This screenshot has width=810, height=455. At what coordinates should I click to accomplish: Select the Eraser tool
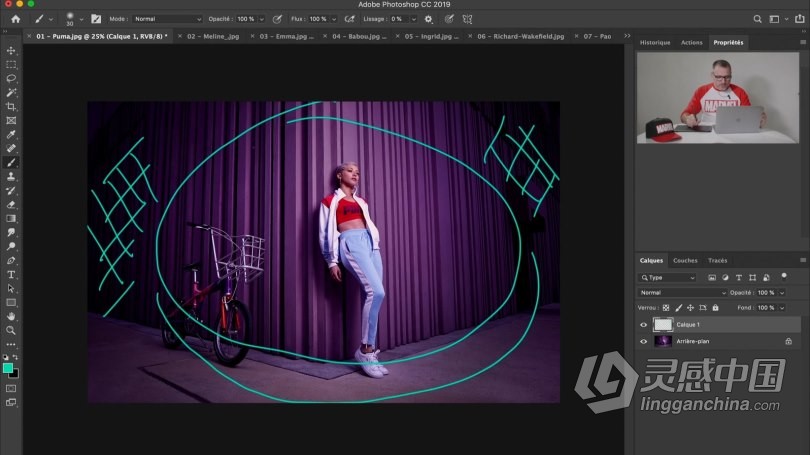tap(11, 205)
